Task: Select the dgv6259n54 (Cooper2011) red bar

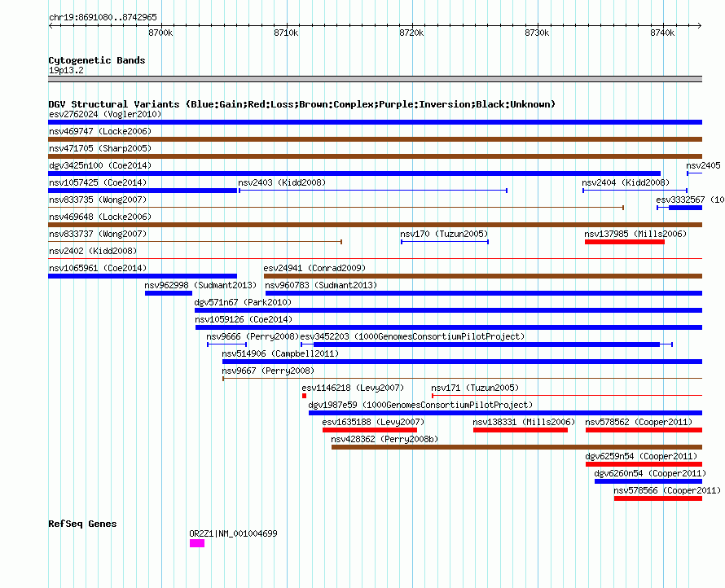Action: coord(644,464)
